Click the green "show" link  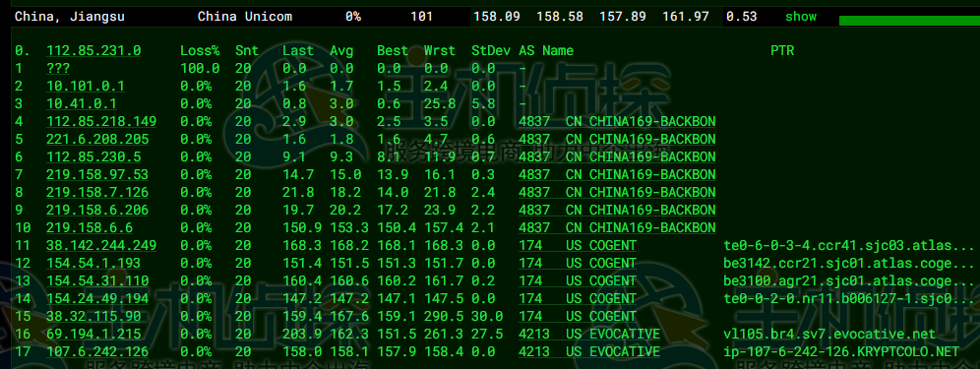pyautogui.click(x=801, y=17)
